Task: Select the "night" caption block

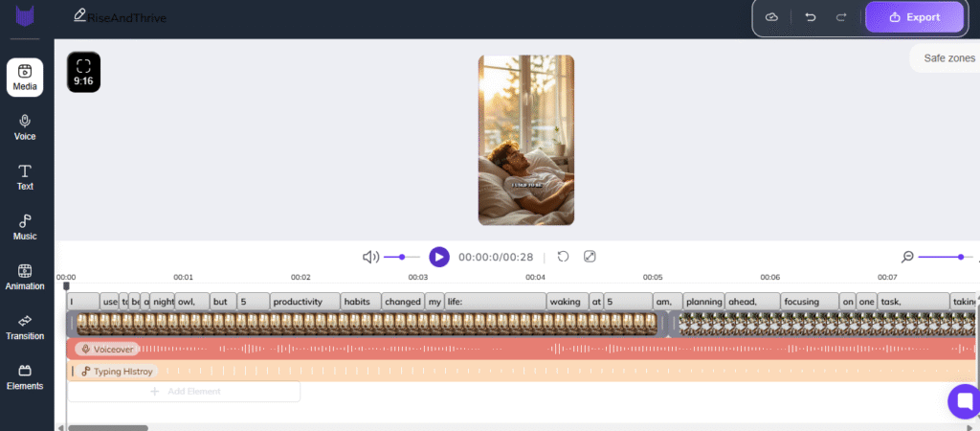Action: [x=163, y=302]
